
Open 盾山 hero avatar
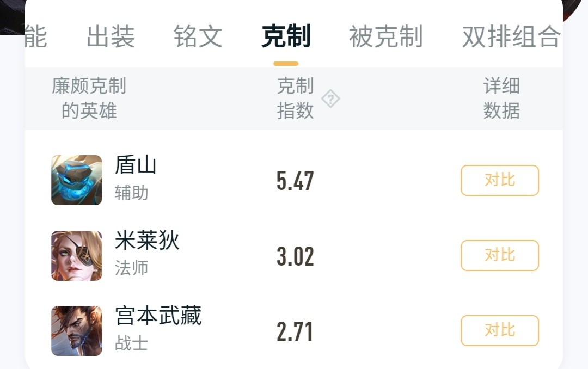pos(77,180)
